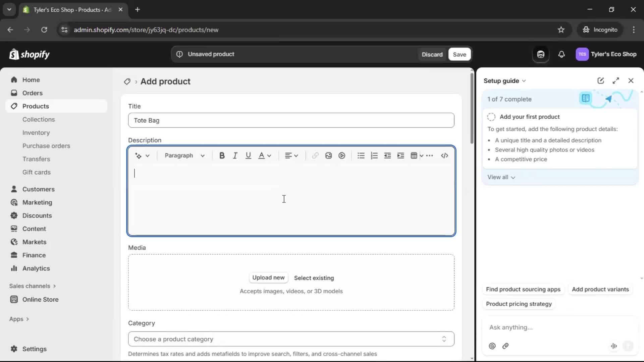The height and width of the screenshot is (362, 644).
Task: Expand the View all setup tasks list
Action: point(501,177)
